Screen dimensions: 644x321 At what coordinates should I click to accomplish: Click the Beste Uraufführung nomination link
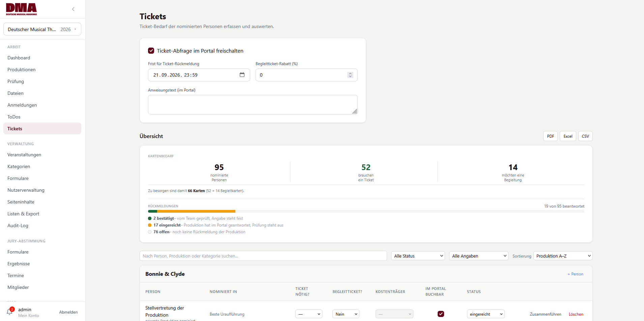(227, 314)
